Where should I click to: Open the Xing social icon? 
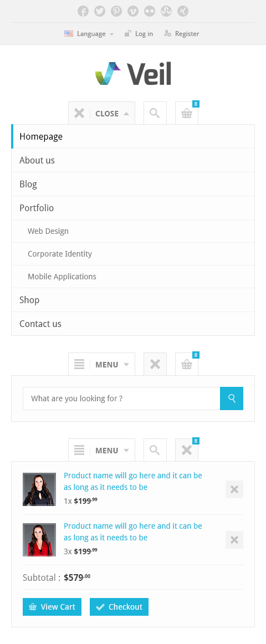(x=183, y=11)
